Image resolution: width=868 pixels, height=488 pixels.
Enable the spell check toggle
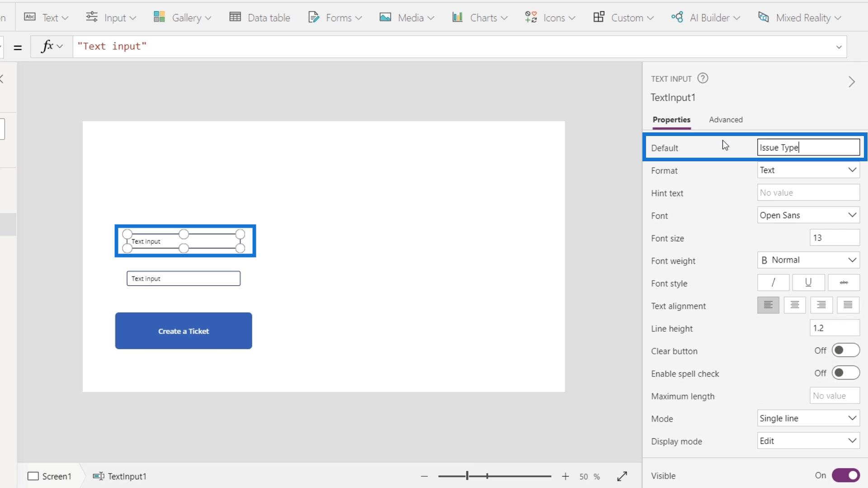click(x=845, y=373)
